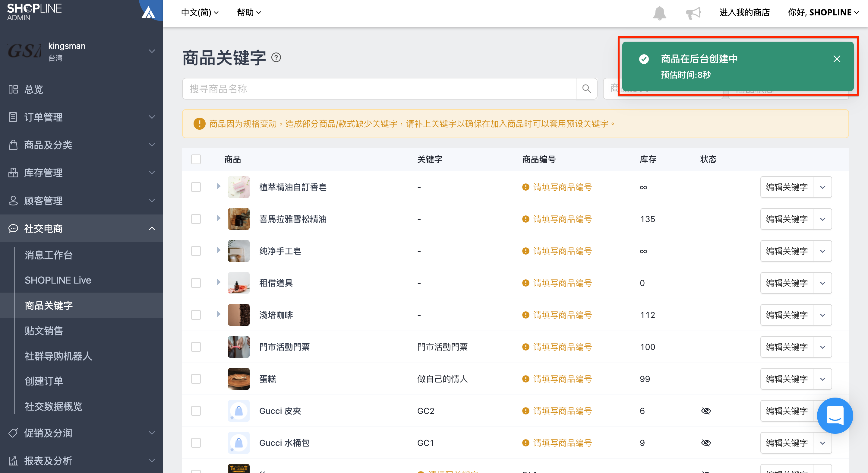This screenshot has width=868, height=473.
Task: Tick the checkbox for 植萃精油自訂香皂
Action: click(196, 187)
